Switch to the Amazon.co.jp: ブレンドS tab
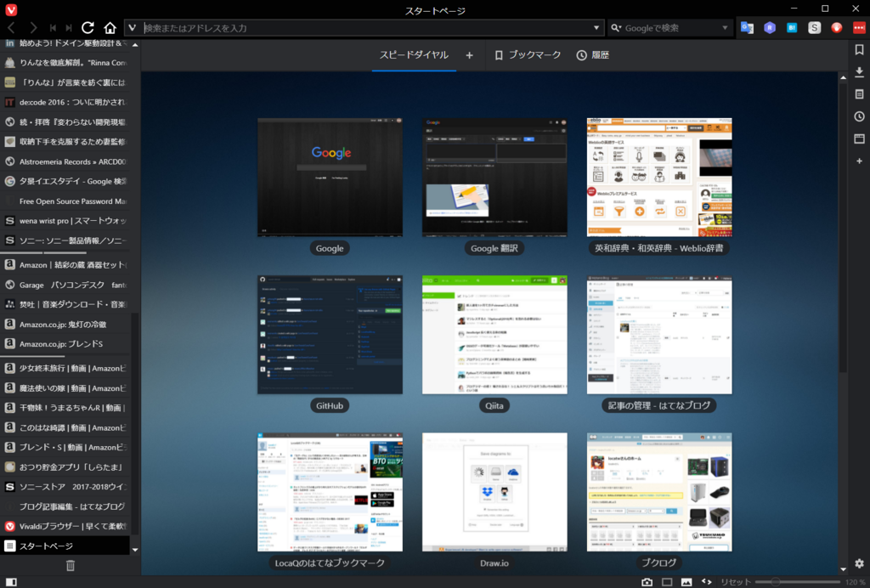870x588 pixels. point(65,344)
